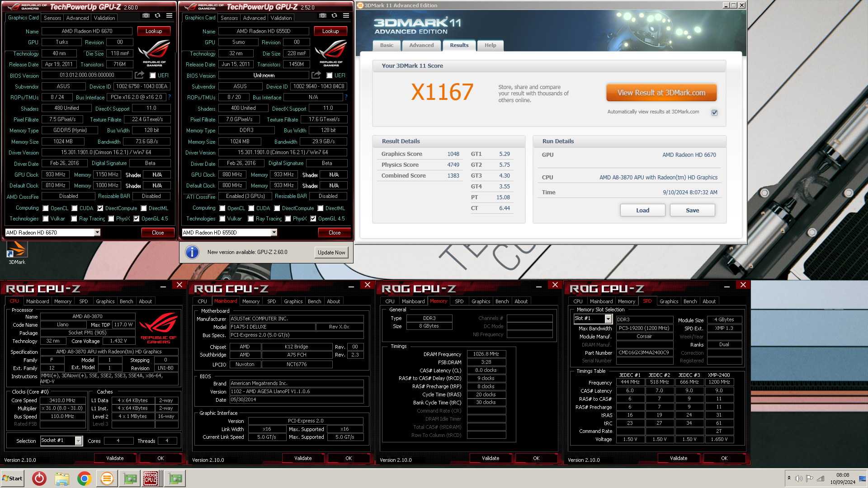
Task: Click the DRAM Frequency value 1026.8 MHz
Action: coord(486,354)
